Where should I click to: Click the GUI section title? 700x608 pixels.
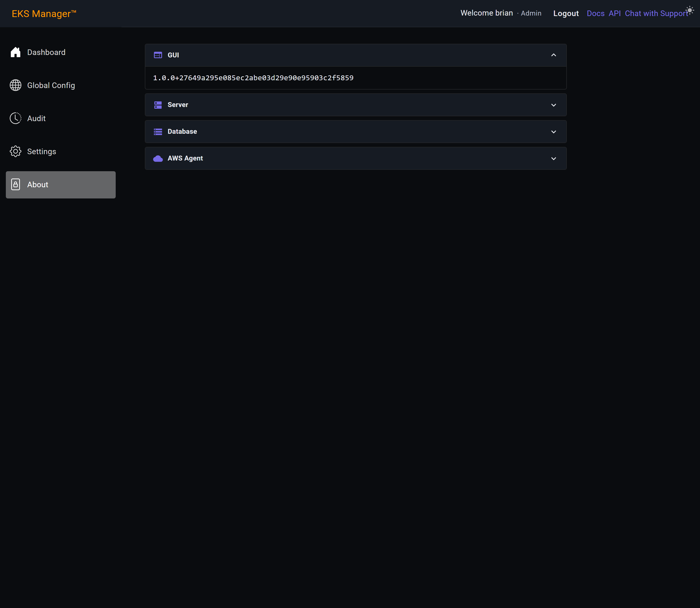click(x=173, y=55)
